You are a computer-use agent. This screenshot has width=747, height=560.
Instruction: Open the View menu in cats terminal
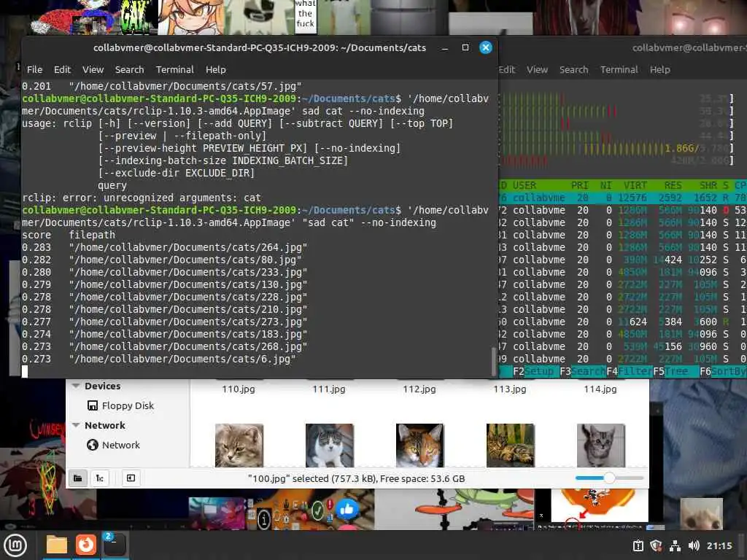pyautogui.click(x=93, y=69)
